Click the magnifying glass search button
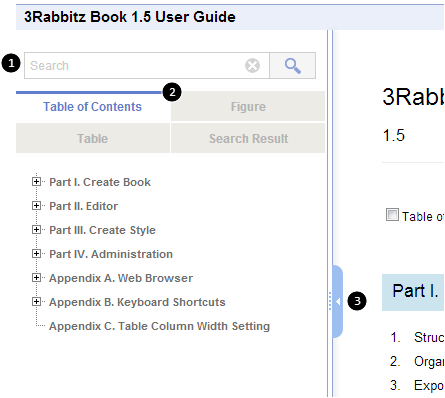This screenshot has width=445, height=398. 292,66
